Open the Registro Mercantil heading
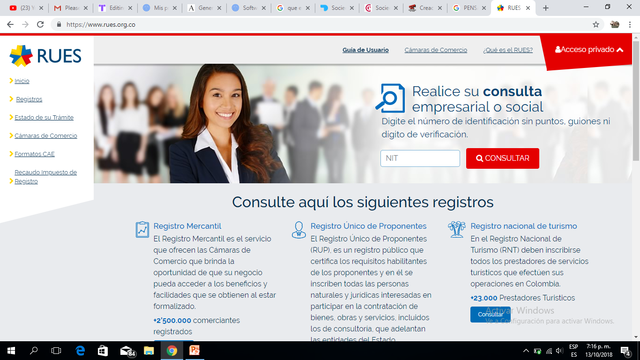Image resolution: width=640 pixels, height=360 pixels. coord(187,226)
